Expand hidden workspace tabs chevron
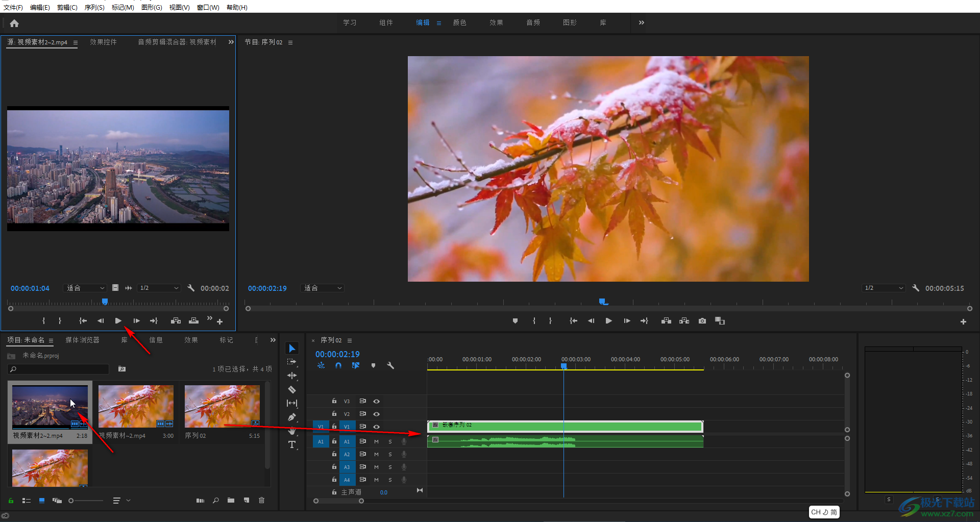 click(x=642, y=22)
